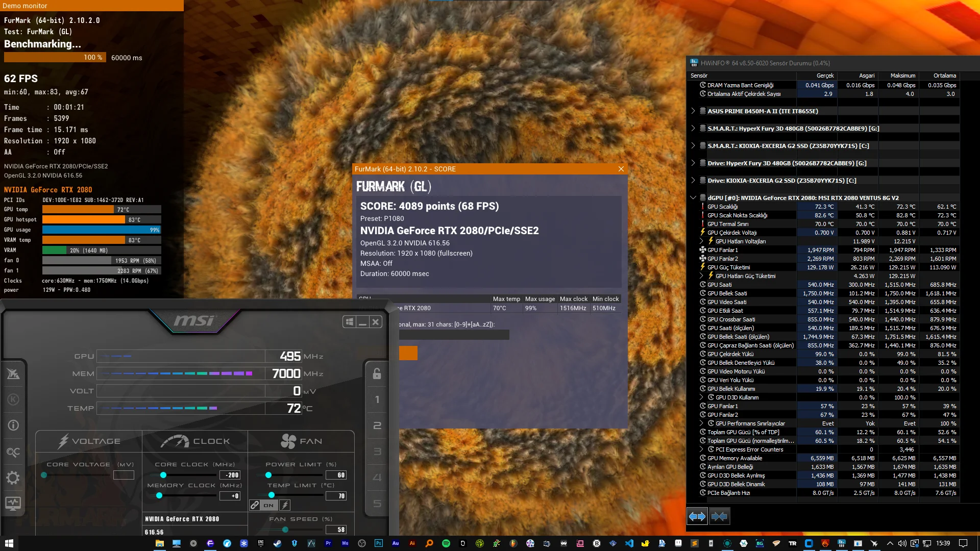This screenshot has height=551, width=980.
Task: Select Afterburner profile slot 4
Action: pyautogui.click(x=377, y=478)
